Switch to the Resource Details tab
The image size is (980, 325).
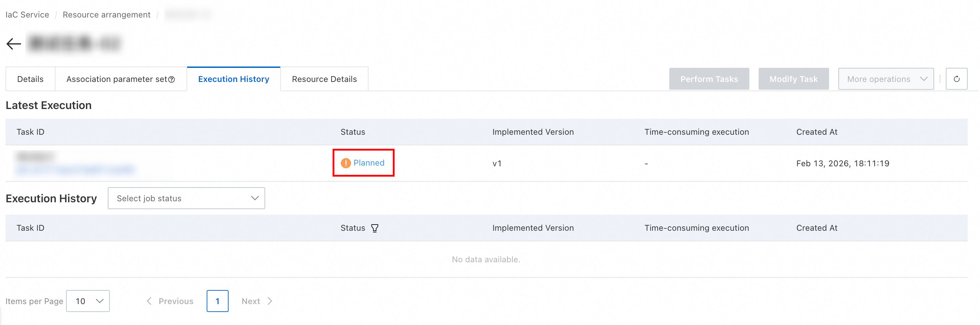pos(324,79)
